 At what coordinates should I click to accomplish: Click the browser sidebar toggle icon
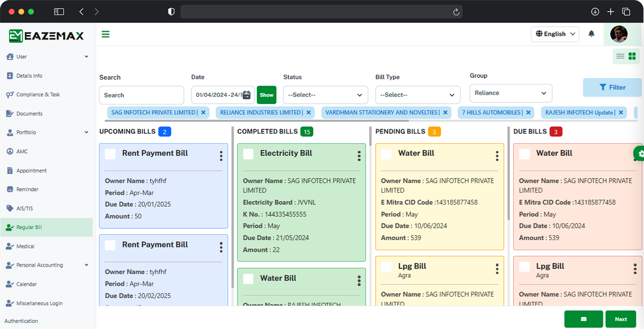[x=59, y=11]
